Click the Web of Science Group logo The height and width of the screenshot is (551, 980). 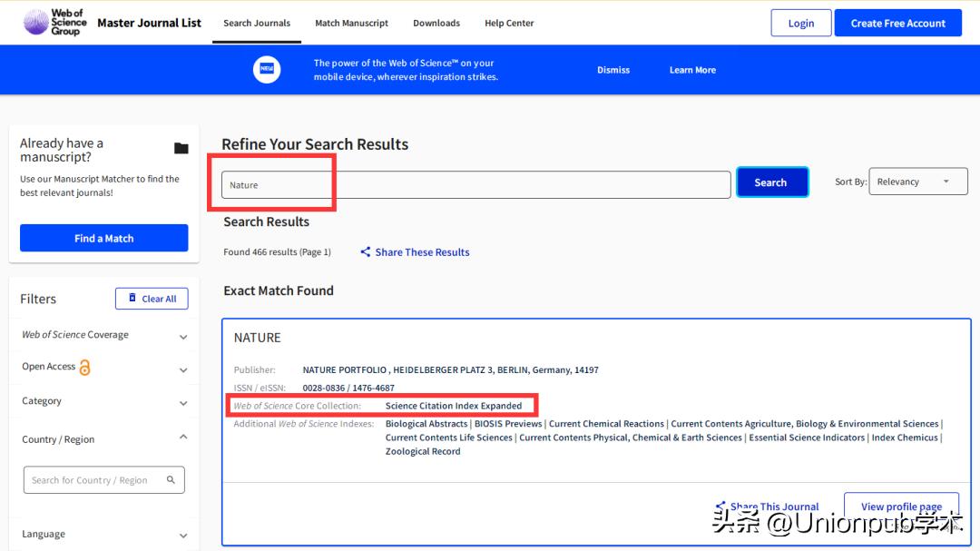tap(54, 23)
